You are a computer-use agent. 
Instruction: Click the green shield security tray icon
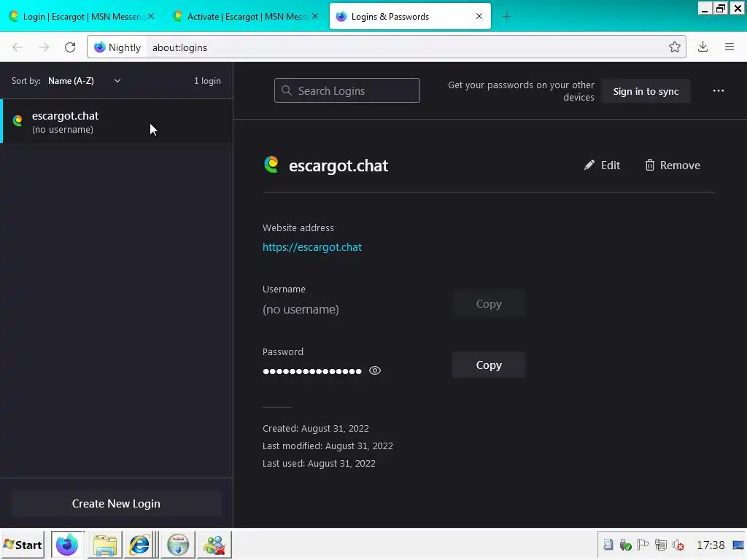[x=625, y=545]
